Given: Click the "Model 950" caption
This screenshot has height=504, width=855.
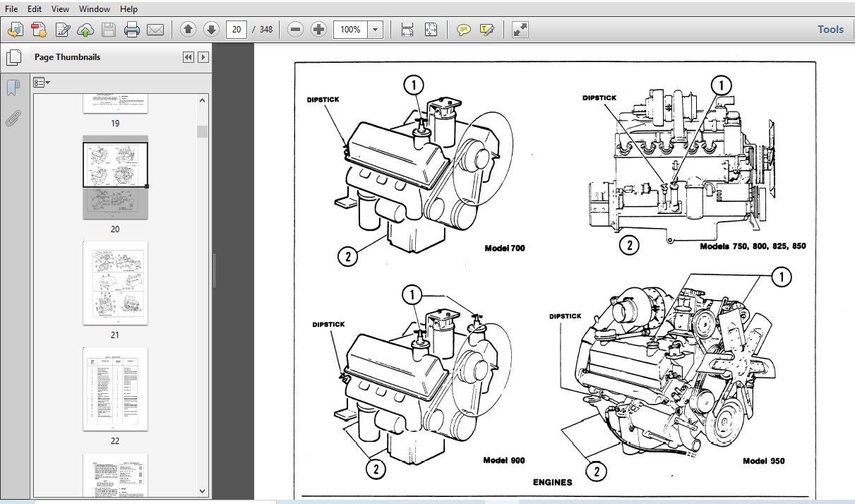Looking at the screenshot, I should tap(764, 461).
